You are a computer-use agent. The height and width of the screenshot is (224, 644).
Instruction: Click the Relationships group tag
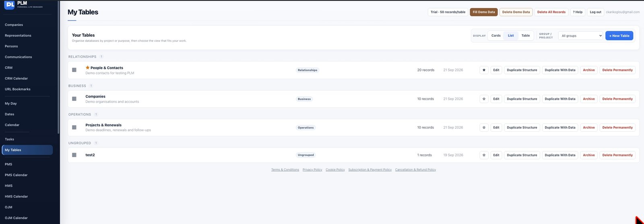[308, 70]
